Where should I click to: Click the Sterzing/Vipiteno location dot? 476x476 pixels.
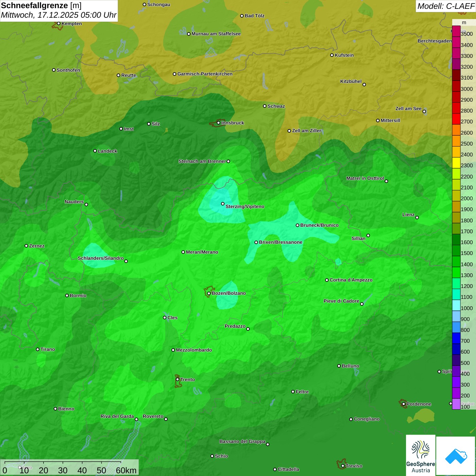pyautogui.click(x=223, y=204)
